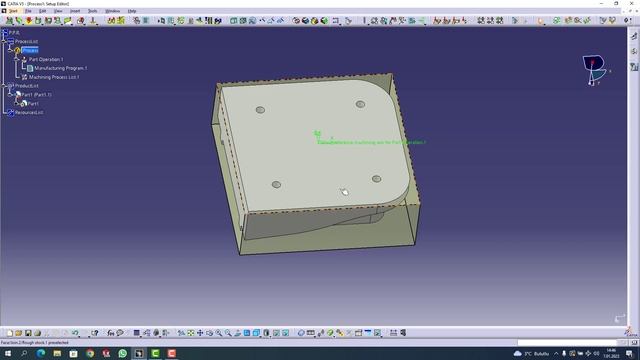The height and width of the screenshot is (360, 640).
Task: Open File Explorer from the taskbar
Action: pos(57,353)
